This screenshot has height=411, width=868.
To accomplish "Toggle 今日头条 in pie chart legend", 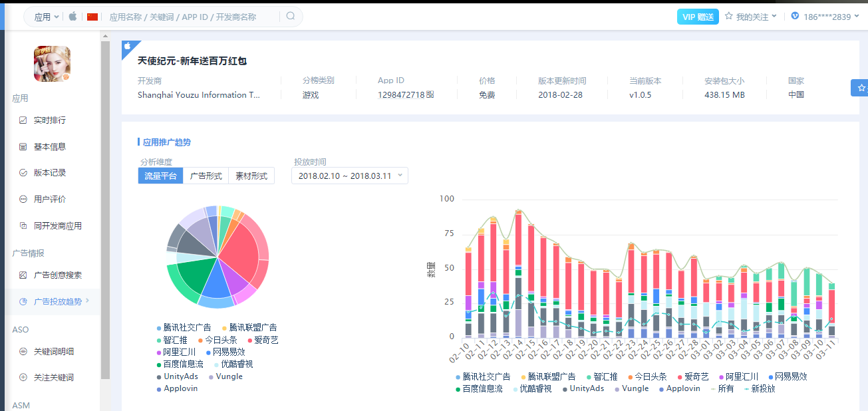I will click(217, 340).
